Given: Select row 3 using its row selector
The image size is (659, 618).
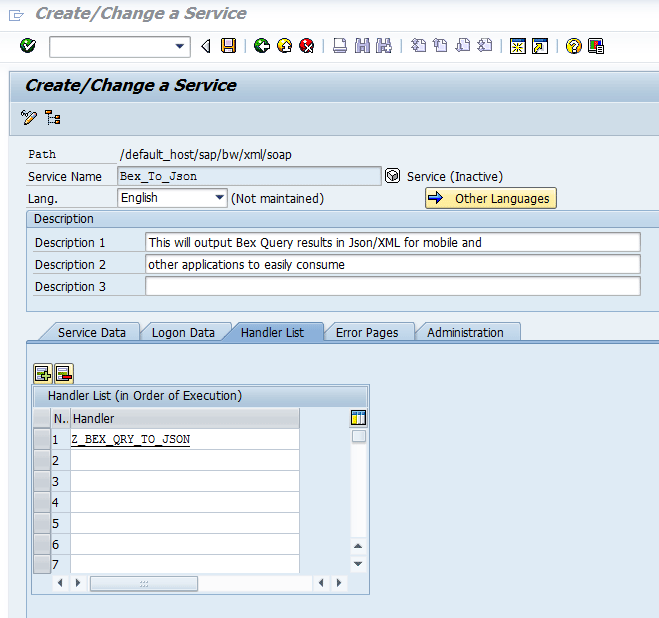Looking at the screenshot, I should pos(41,481).
